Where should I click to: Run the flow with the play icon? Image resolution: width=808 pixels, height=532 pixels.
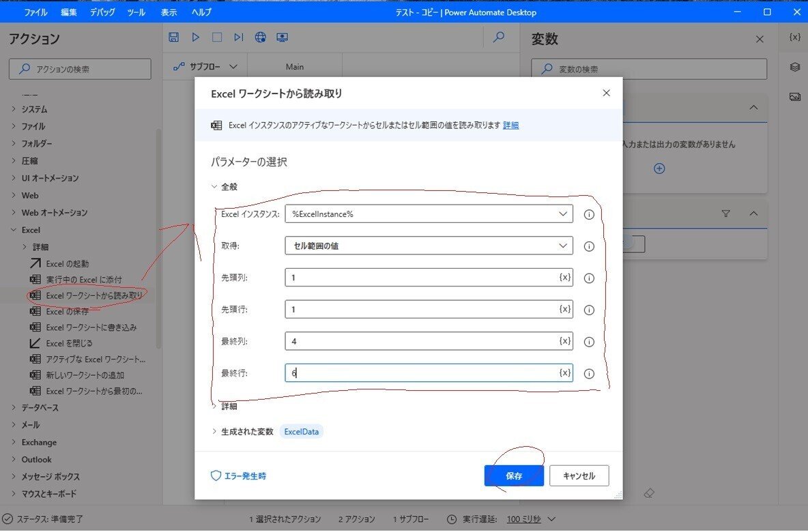tap(195, 37)
